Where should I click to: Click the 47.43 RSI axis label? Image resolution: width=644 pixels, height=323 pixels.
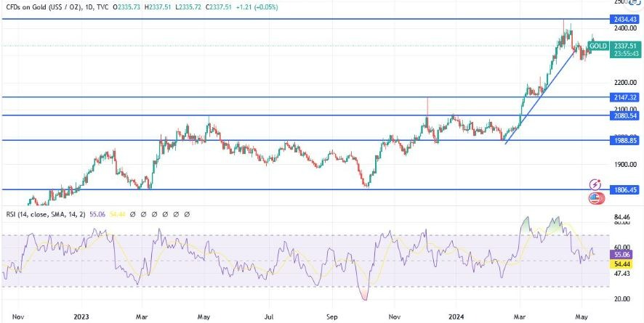click(x=623, y=273)
